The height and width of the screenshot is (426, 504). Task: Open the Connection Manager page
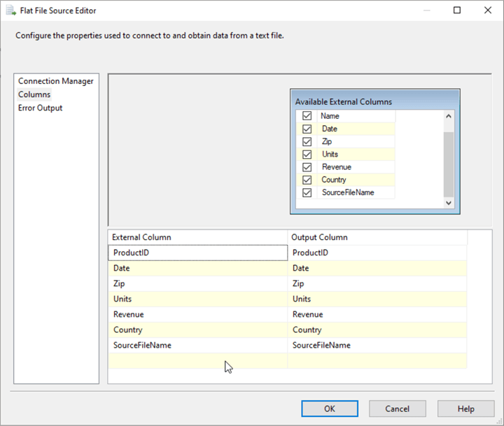coord(55,81)
